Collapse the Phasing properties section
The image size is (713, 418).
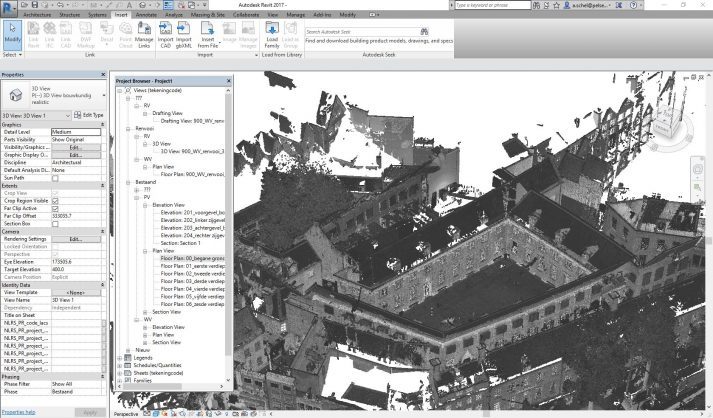(x=103, y=377)
